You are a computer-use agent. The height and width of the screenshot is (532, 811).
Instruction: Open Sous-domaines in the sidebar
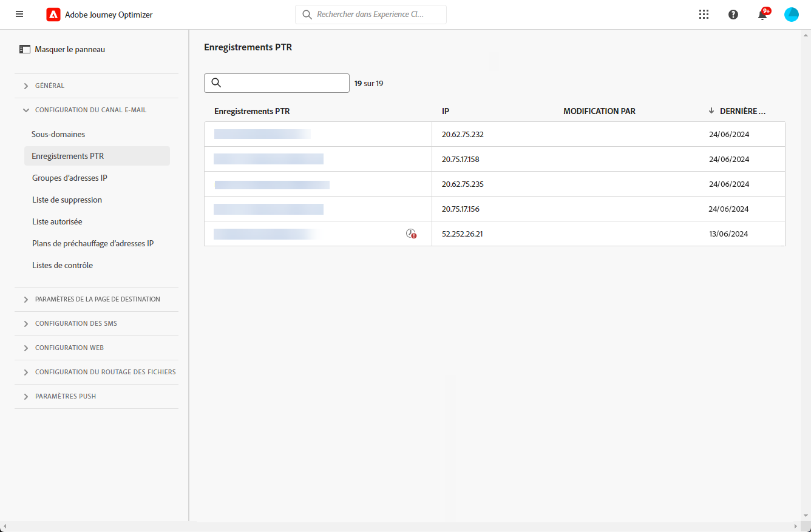coord(58,134)
